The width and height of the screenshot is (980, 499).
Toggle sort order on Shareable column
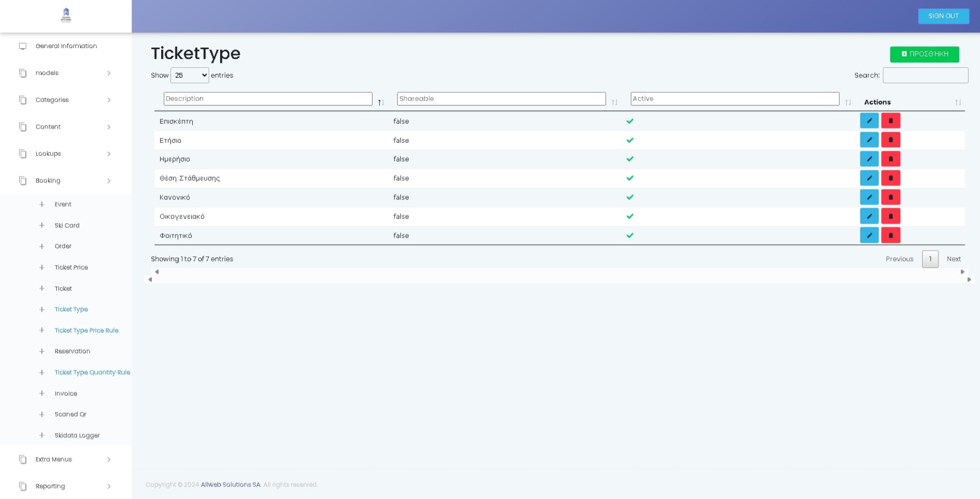click(x=615, y=102)
